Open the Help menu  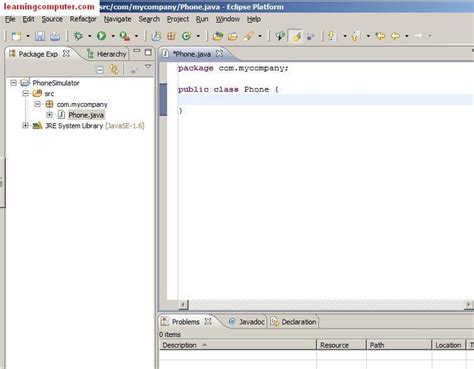[254, 19]
